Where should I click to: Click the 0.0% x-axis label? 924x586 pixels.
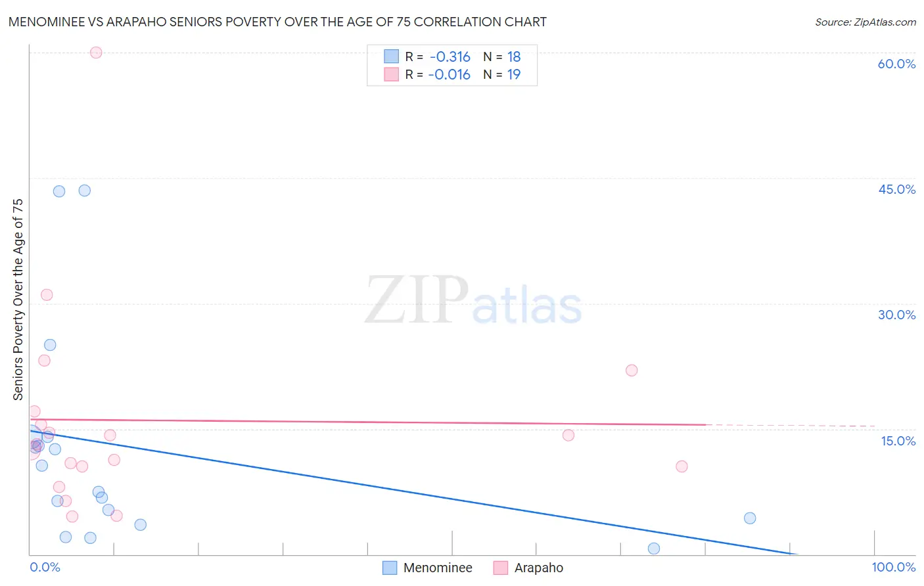click(x=45, y=567)
